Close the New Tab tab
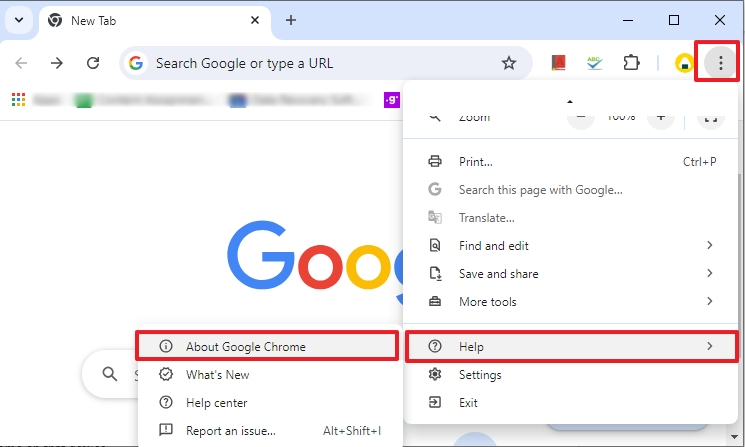This screenshot has width=745, height=447. (255, 20)
